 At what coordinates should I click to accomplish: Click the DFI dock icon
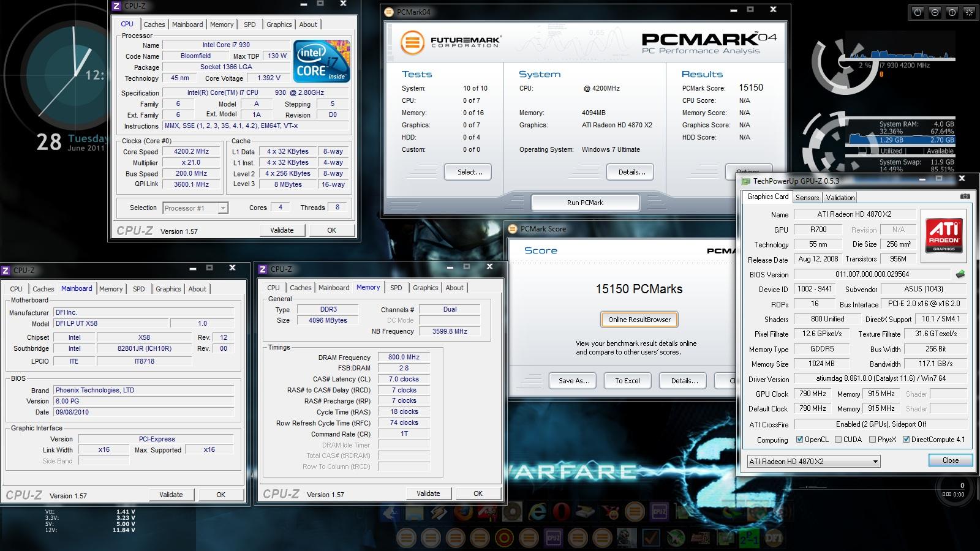773,538
